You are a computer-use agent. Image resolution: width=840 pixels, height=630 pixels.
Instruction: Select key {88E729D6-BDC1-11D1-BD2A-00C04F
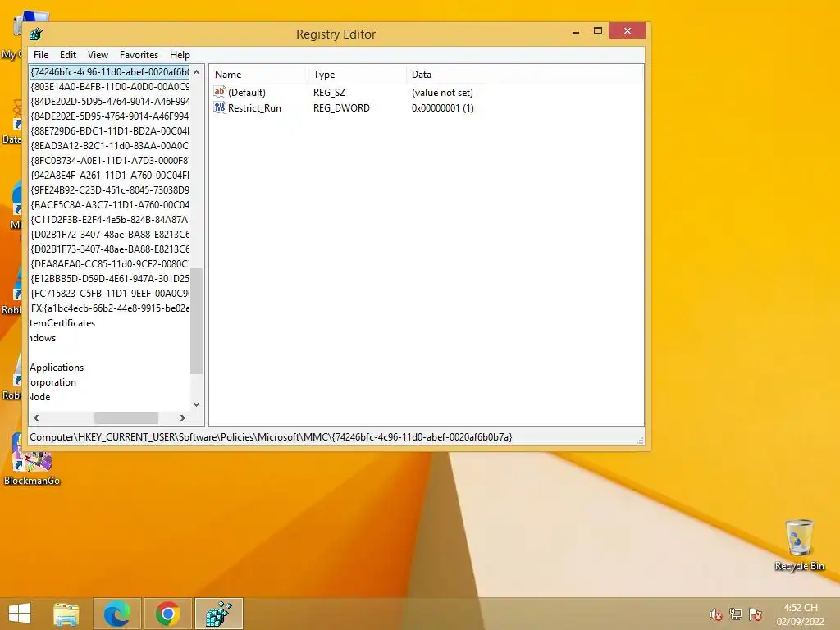coord(110,130)
